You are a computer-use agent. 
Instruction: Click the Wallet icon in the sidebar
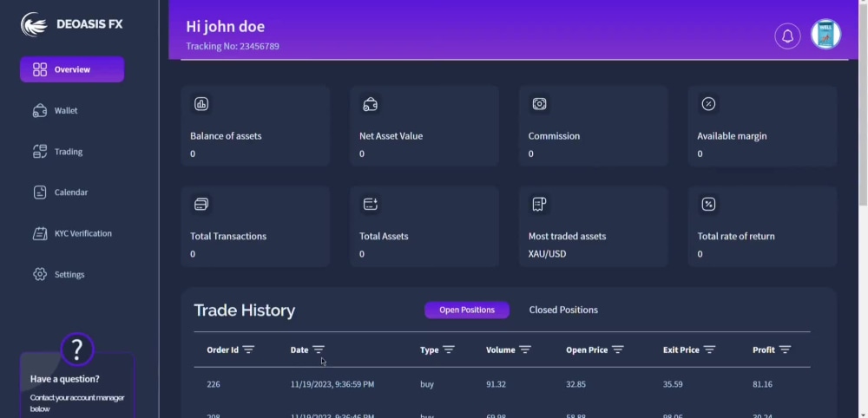coord(40,111)
